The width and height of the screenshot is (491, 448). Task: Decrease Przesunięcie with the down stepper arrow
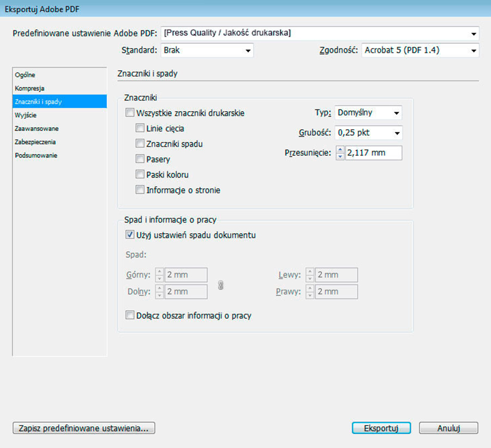tap(340, 156)
